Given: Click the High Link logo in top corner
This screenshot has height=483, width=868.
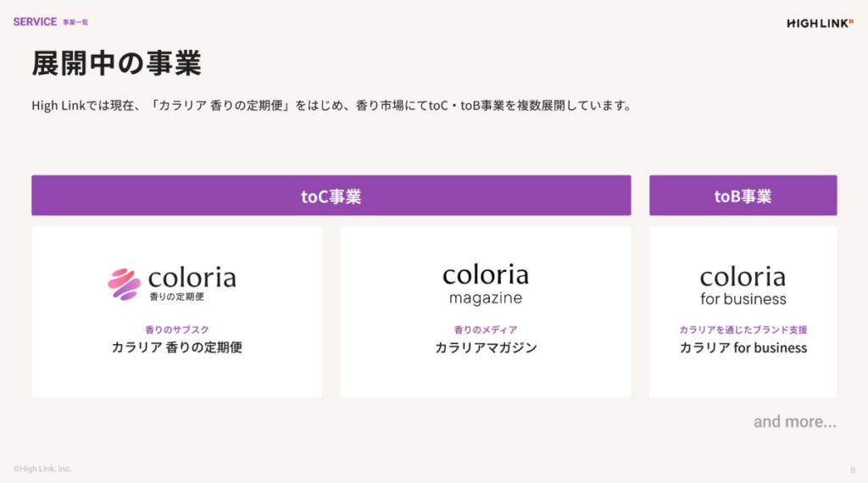Looking at the screenshot, I should click(x=820, y=23).
